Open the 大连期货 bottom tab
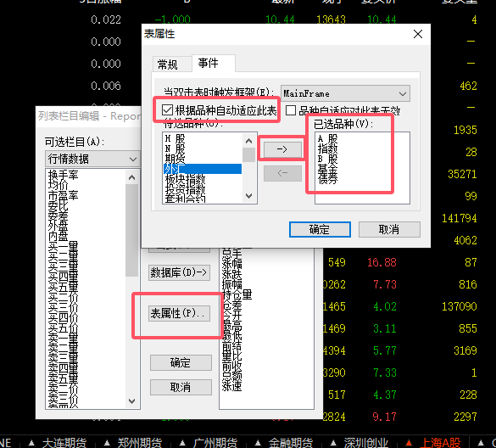This screenshot has width=496, height=448. pyautogui.click(x=64, y=443)
